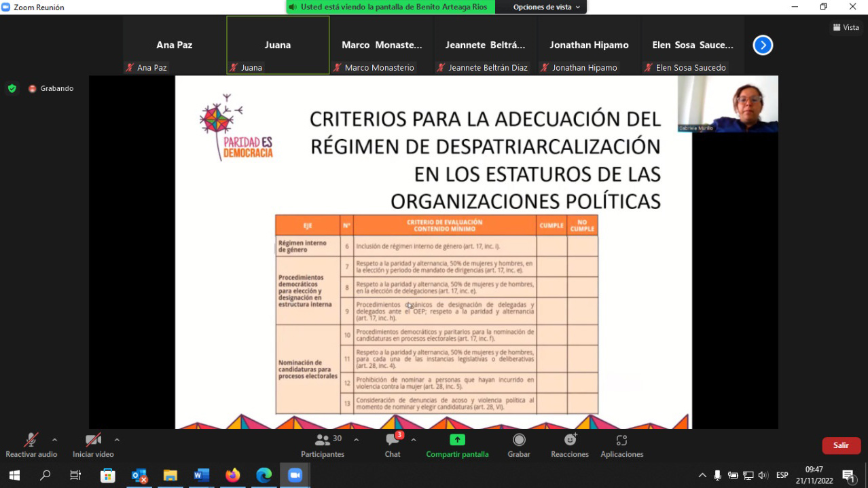This screenshot has width=868, height=488.
Task: Switch layout using Vista button
Action: 846,27
